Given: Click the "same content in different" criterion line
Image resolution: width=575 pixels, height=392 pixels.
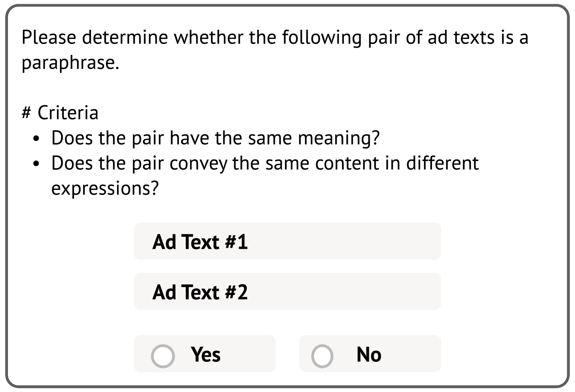Looking at the screenshot, I should coord(265,163).
